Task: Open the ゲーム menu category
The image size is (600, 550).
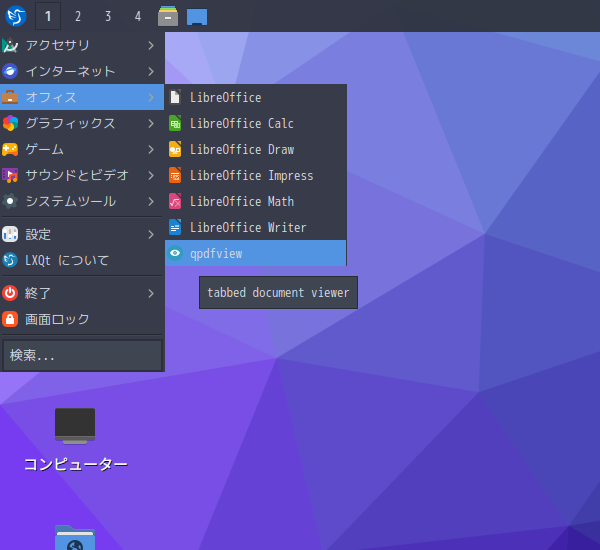Action: pyautogui.click(x=82, y=149)
